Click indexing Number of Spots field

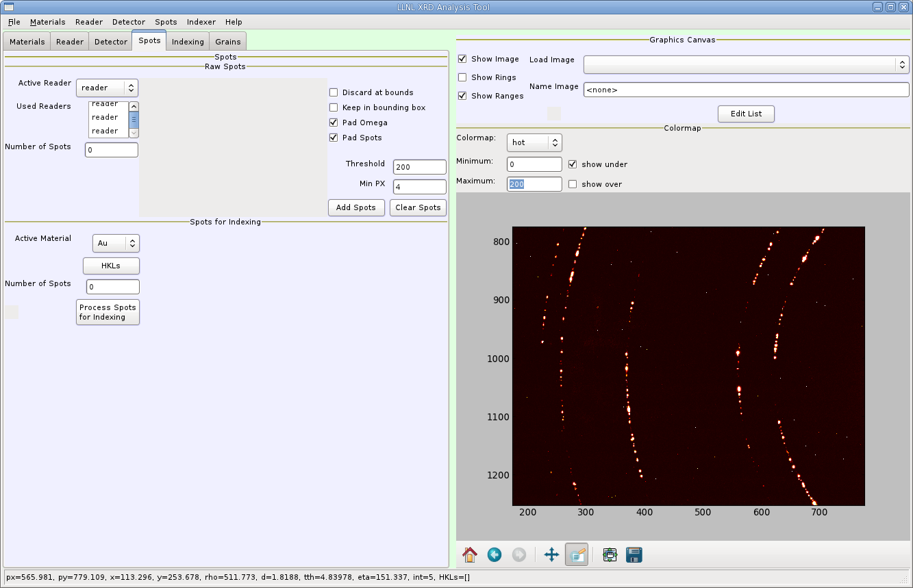tap(112, 287)
